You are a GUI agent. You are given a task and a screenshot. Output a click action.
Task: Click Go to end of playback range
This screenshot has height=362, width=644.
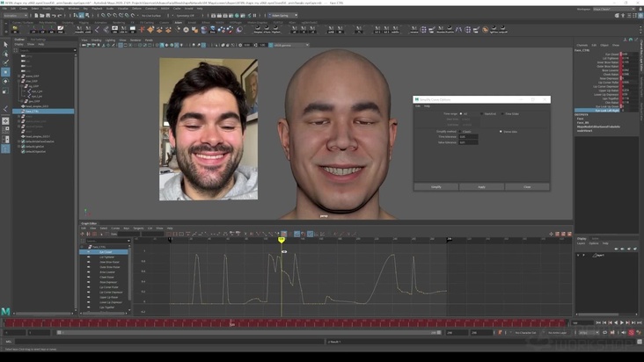point(639,322)
